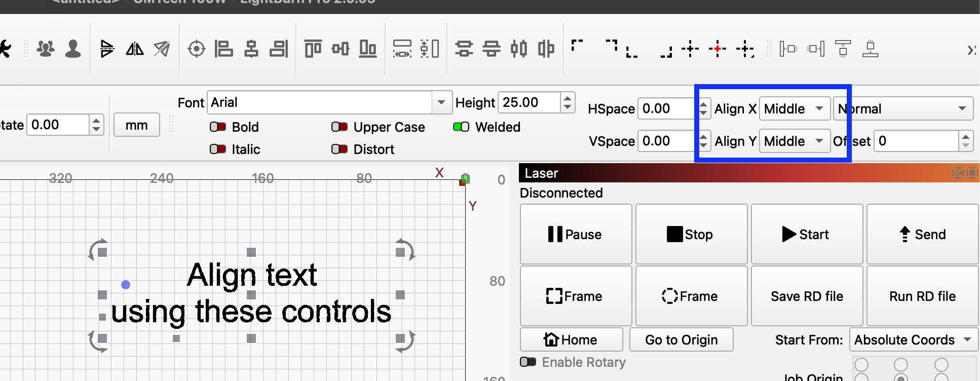Toggle the Distort switch
The image size is (980, 381).
pyautogui.click(x=340, y=149)
